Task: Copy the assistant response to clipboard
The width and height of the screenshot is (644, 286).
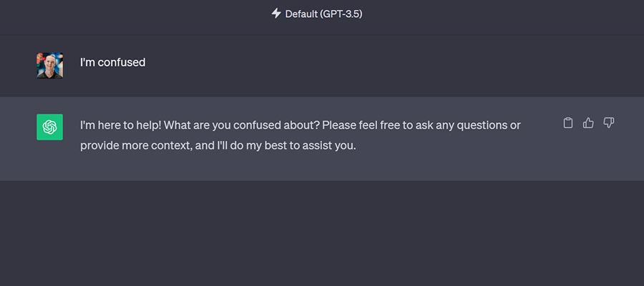Action: [568, 123]
